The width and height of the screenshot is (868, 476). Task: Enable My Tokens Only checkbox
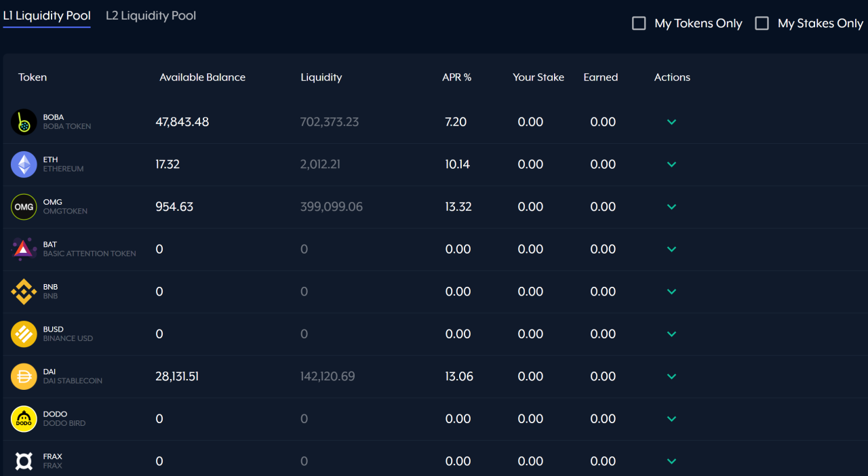[639, 24]
